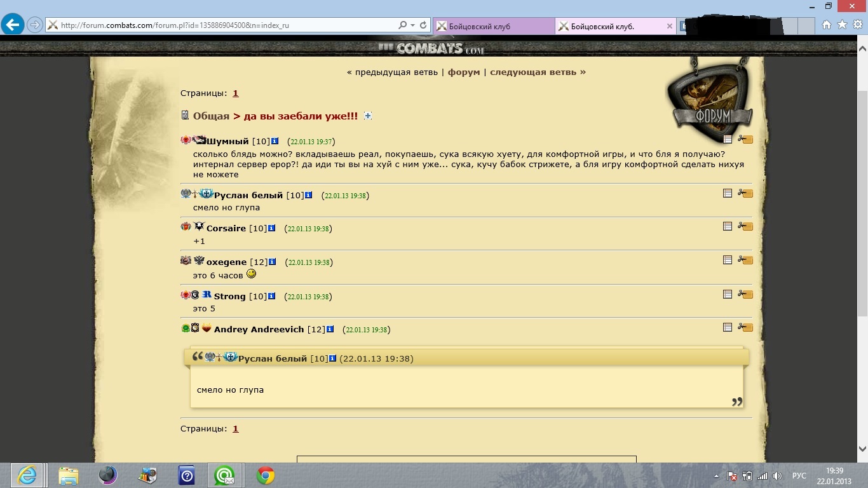Open the browser settings gear icon
Screen dimensions: 868x488
click(857, 25)
